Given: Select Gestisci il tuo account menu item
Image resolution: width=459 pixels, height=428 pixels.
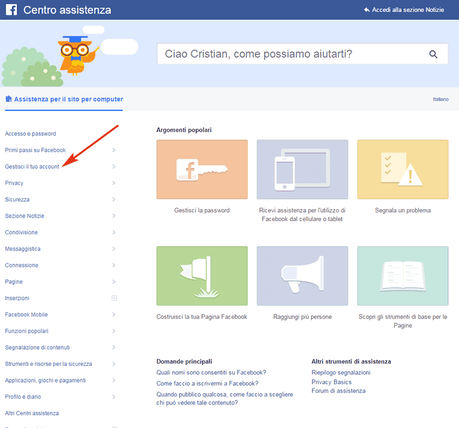Looking at the screenshot, I should click(32, 166).
